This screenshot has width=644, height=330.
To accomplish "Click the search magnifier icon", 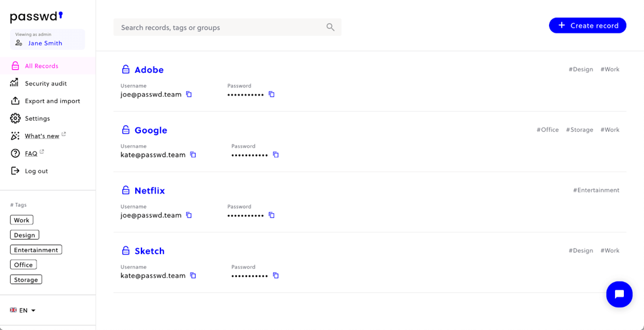I will [330, 28].
